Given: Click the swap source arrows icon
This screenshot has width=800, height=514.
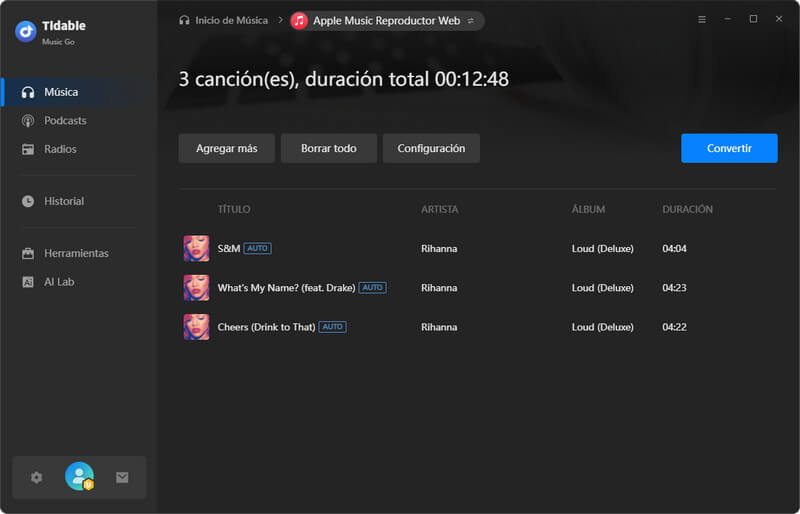Looking at the screenshot, I should tap(471, 21).
